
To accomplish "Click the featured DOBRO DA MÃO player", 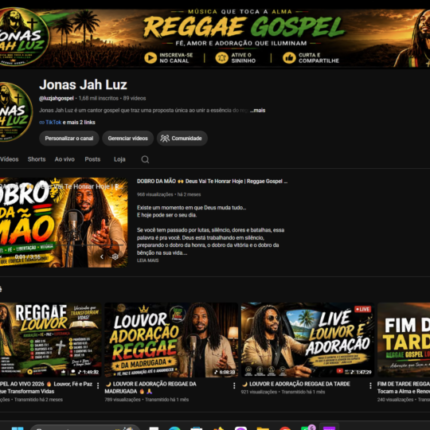I will [x=63, y=222].
